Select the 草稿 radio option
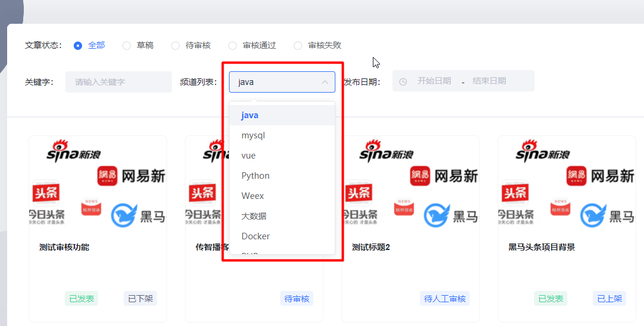 coord(127,46)
